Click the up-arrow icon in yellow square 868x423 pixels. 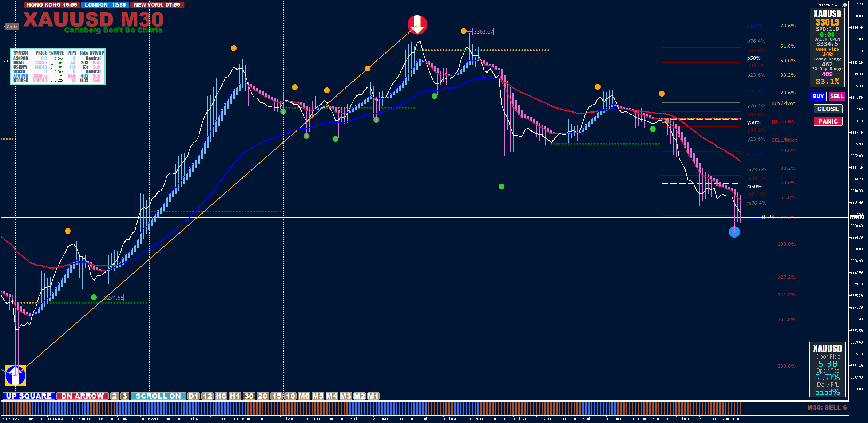[x=15, y=375]
